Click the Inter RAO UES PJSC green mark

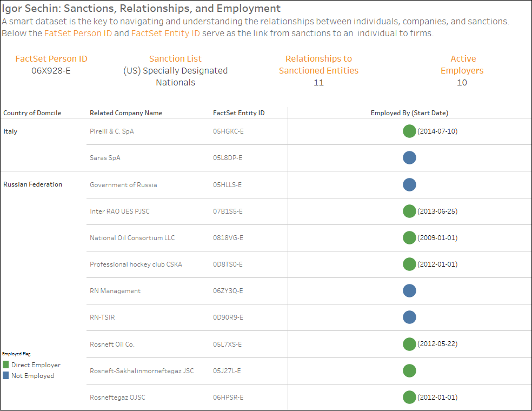(x=409, y=211)
